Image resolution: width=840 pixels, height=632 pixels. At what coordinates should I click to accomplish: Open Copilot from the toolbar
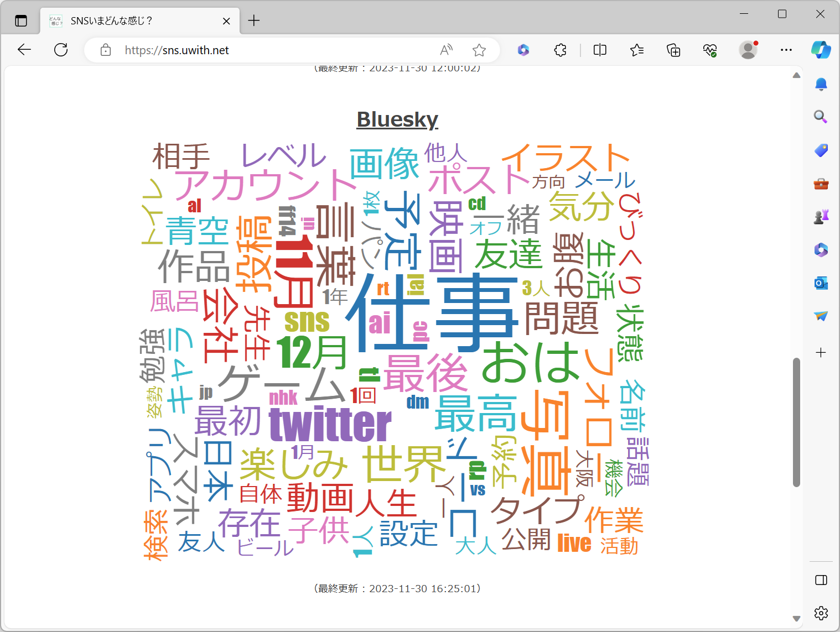click(x=821, y=50)
